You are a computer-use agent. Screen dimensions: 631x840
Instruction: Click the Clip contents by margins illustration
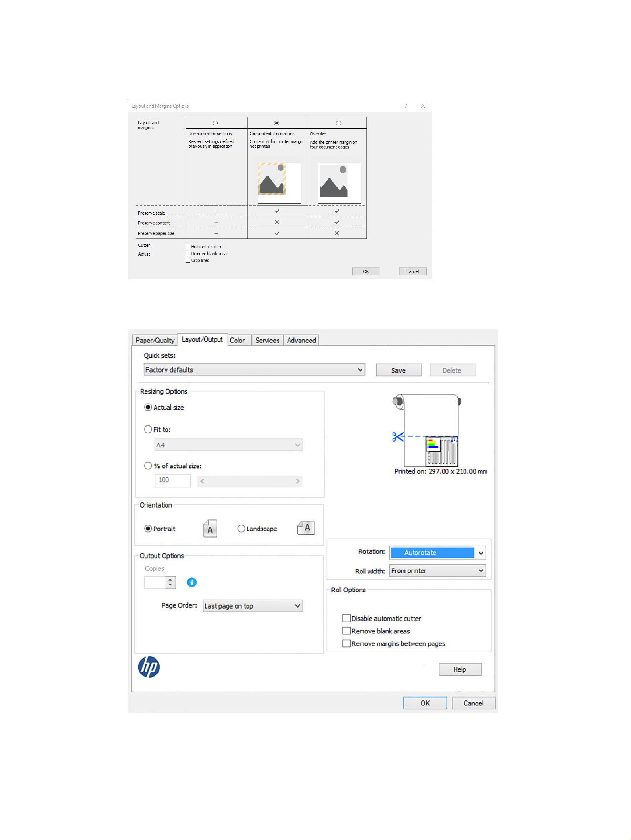(x=279, y=183)
